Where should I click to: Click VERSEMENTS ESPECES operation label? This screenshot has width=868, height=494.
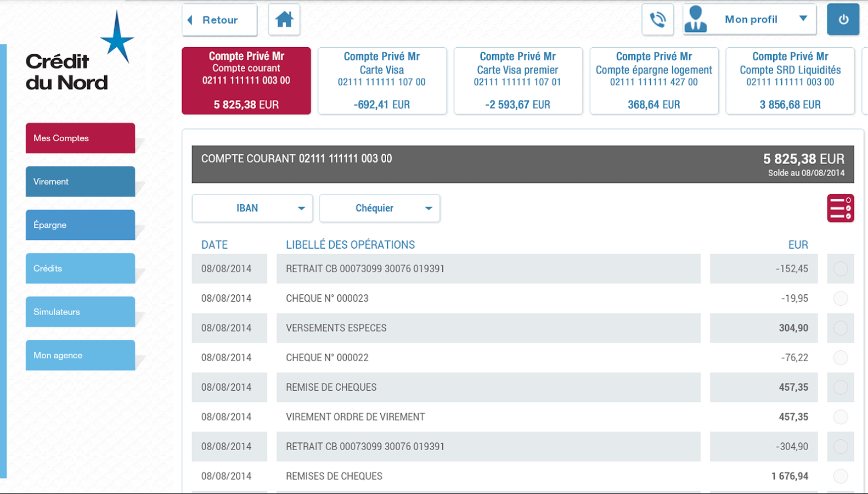pyautogui.click(x=336, y=328)
